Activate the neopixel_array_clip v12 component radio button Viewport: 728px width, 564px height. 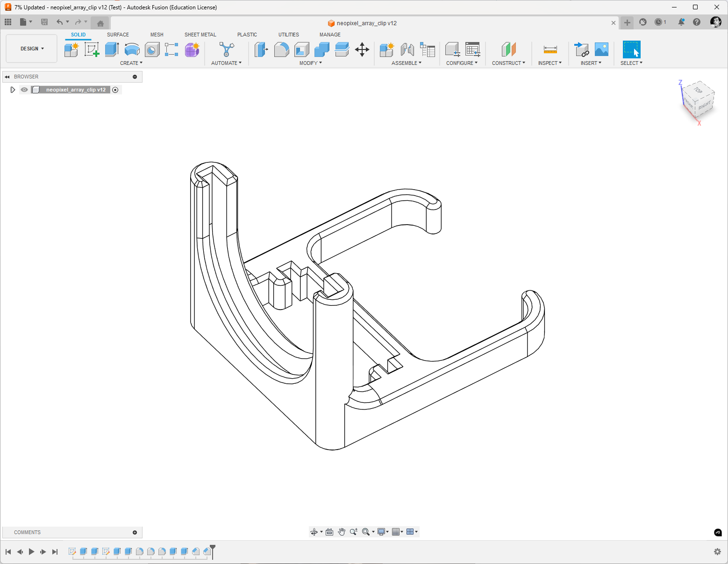click(115, 90)
